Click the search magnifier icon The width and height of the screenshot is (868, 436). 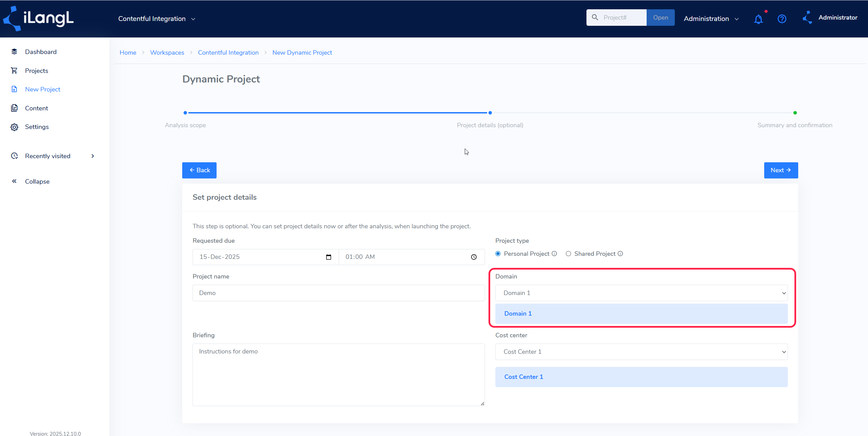595,18
